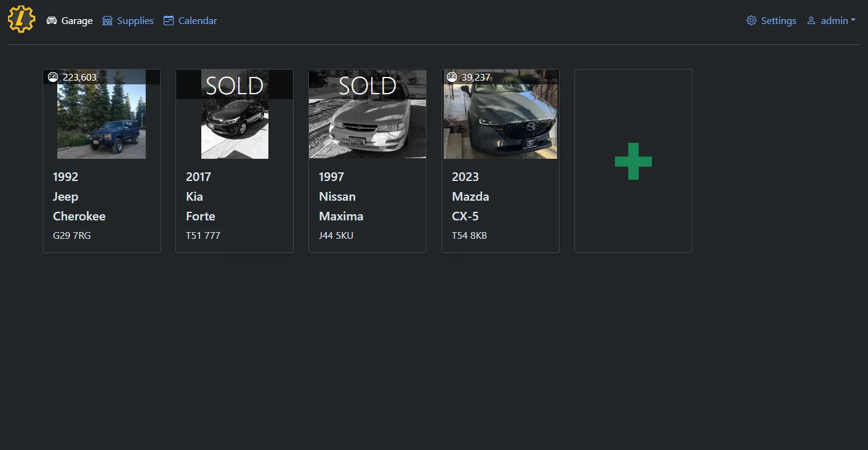Expand the admin user dropdown

(x=835, y=20)
